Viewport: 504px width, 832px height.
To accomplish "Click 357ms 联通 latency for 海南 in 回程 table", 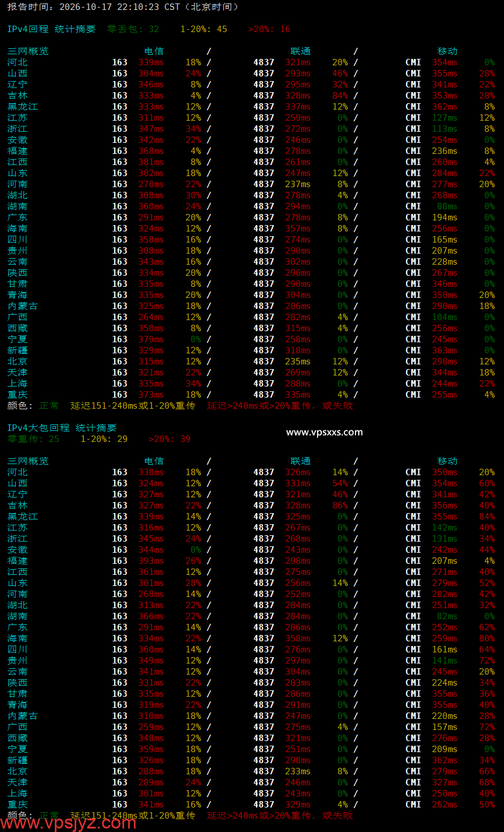I will click(x=298, y=229).
